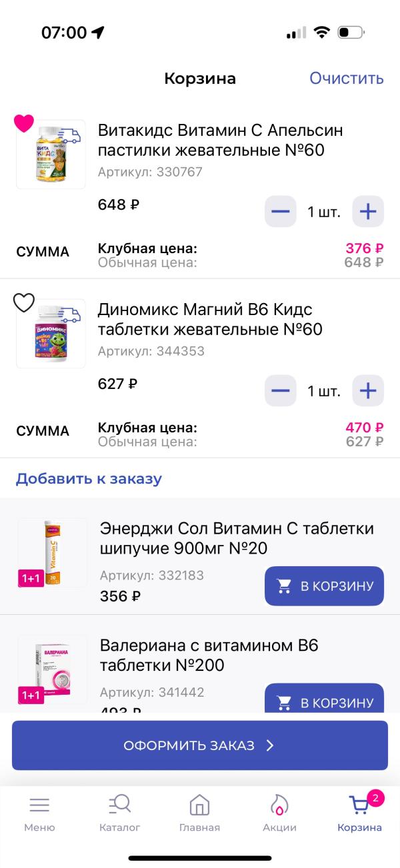Add Диномикс to favorites via heart outline
Screen dimensions: 400x868
point(25,303)
